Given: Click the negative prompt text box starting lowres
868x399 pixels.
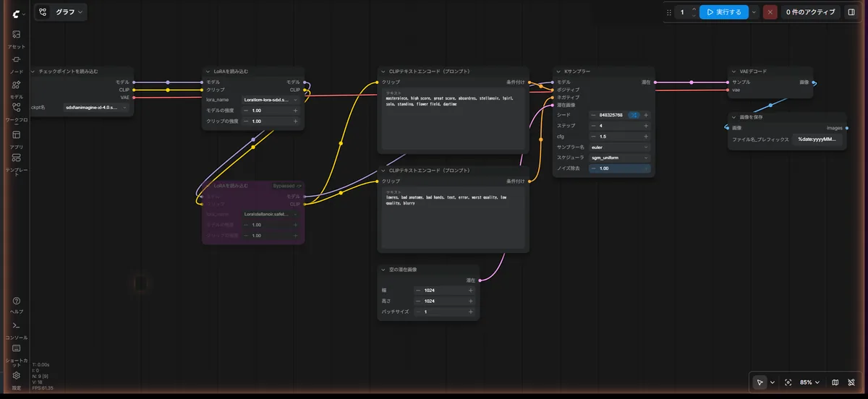Looking at the screenshot, I should (x=453, y=220).
